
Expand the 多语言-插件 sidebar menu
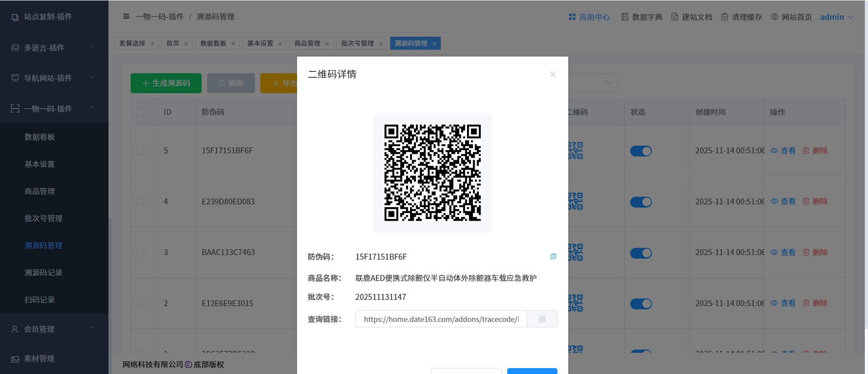pyautogui.click(x=54, y=47)
